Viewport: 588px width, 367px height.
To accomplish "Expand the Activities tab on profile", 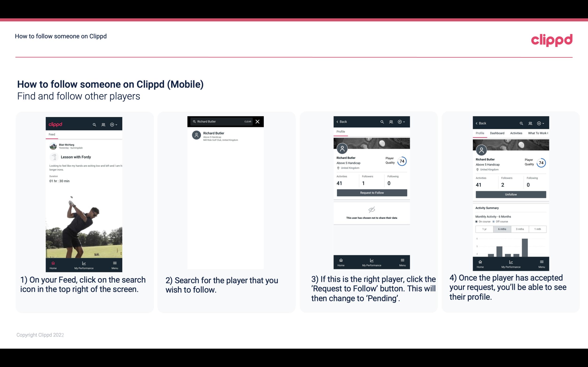I will pyautogui.click(x=516, y=133).
